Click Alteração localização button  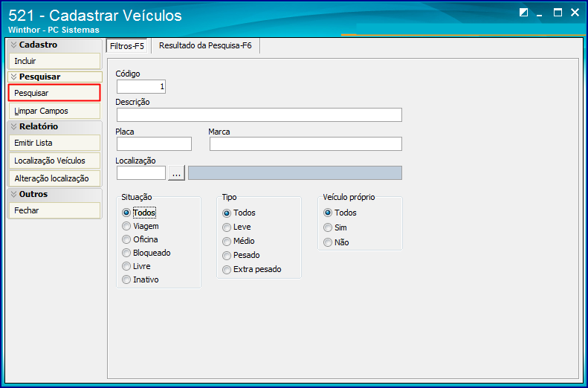coord(54,178)
